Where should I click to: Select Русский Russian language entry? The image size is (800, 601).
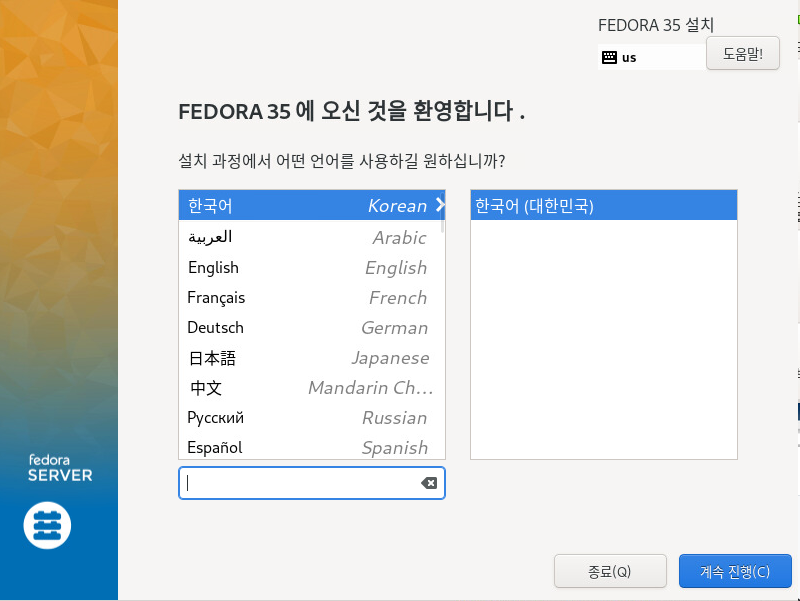(300, 417)
